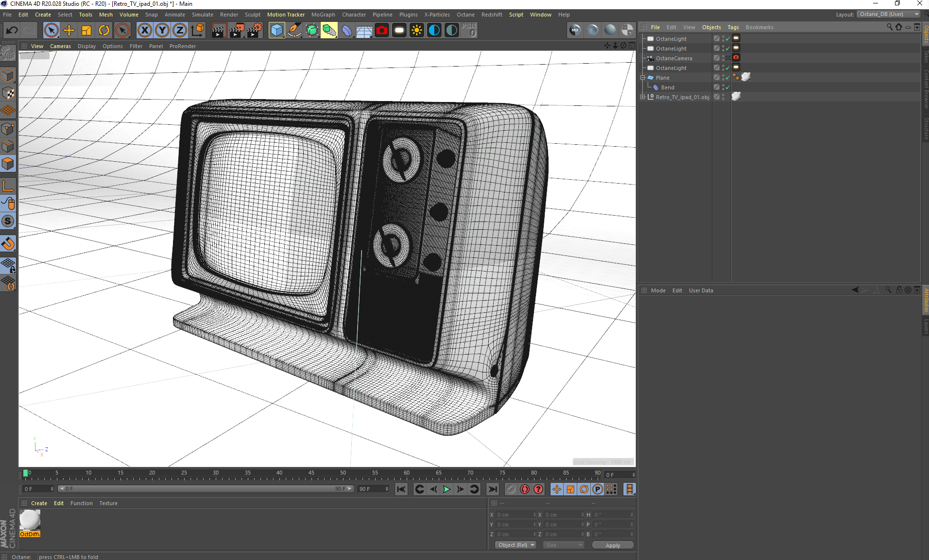Open the Octane menu
The height and width of the screenshot is (560, 929).
[465, 15]
